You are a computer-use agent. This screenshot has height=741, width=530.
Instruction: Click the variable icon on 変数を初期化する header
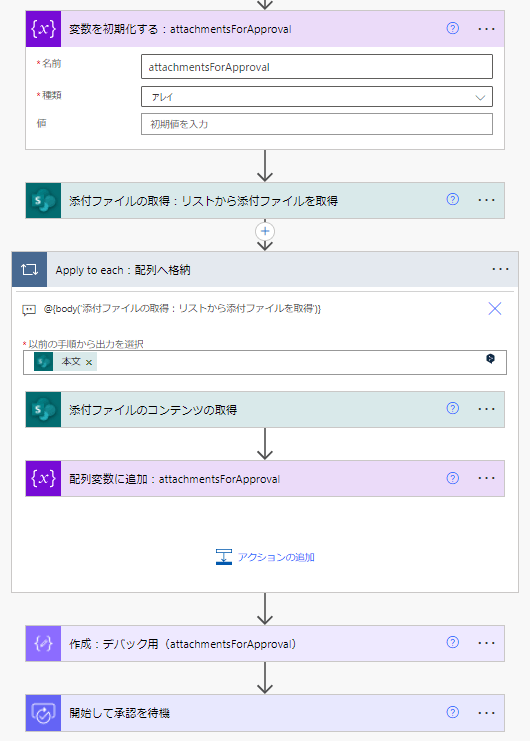point(43,29)
